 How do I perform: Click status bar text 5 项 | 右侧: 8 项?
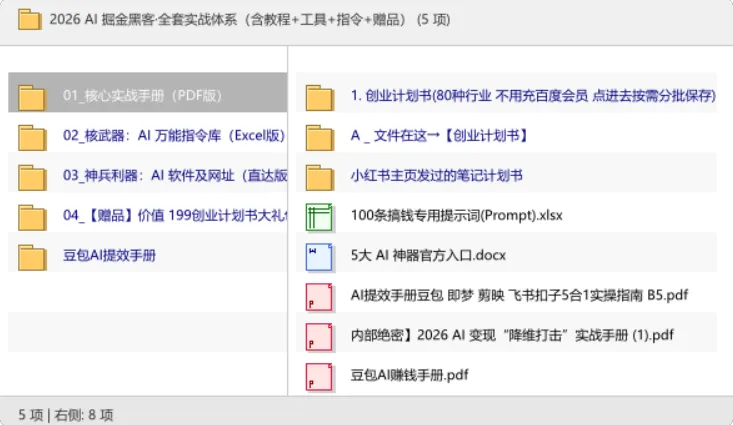pyautogui.click(x=66, y=415)
